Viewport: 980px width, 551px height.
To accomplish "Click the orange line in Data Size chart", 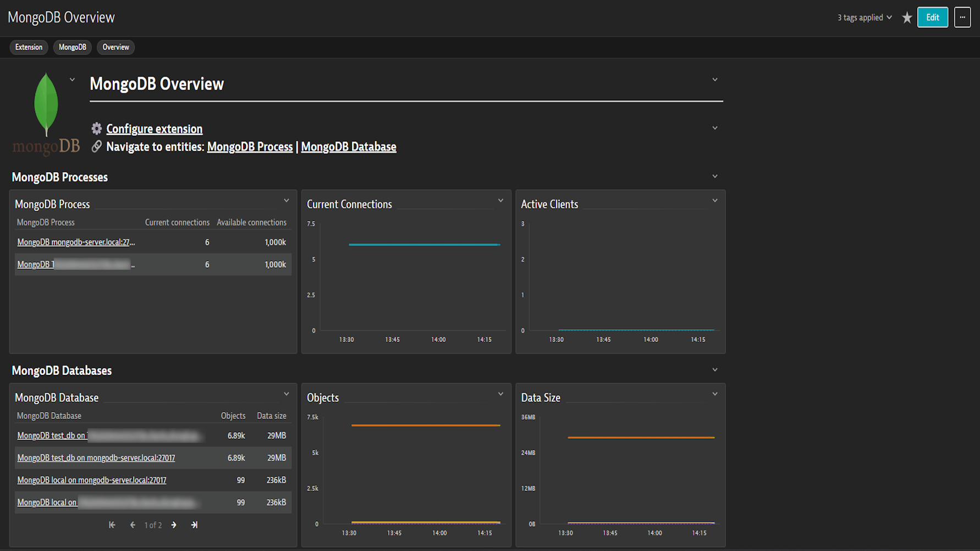I will pyautogui.click(x=641, y=438).
